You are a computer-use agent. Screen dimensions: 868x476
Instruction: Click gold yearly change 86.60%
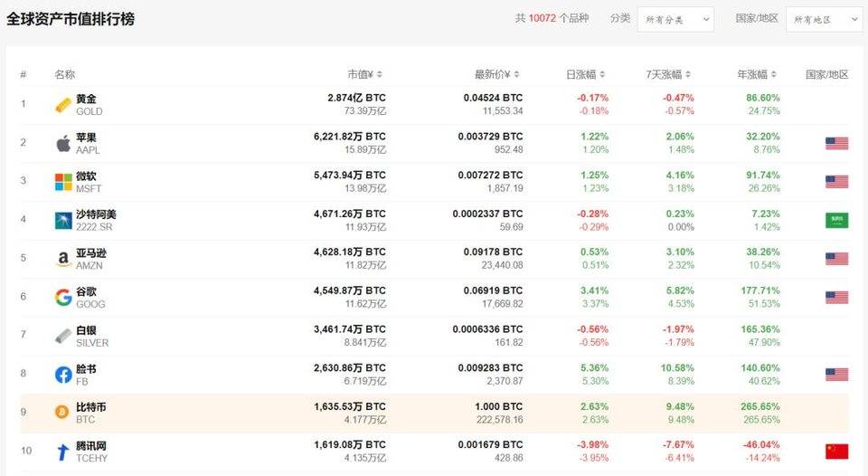pyautogui.click(x=763, y=98)
